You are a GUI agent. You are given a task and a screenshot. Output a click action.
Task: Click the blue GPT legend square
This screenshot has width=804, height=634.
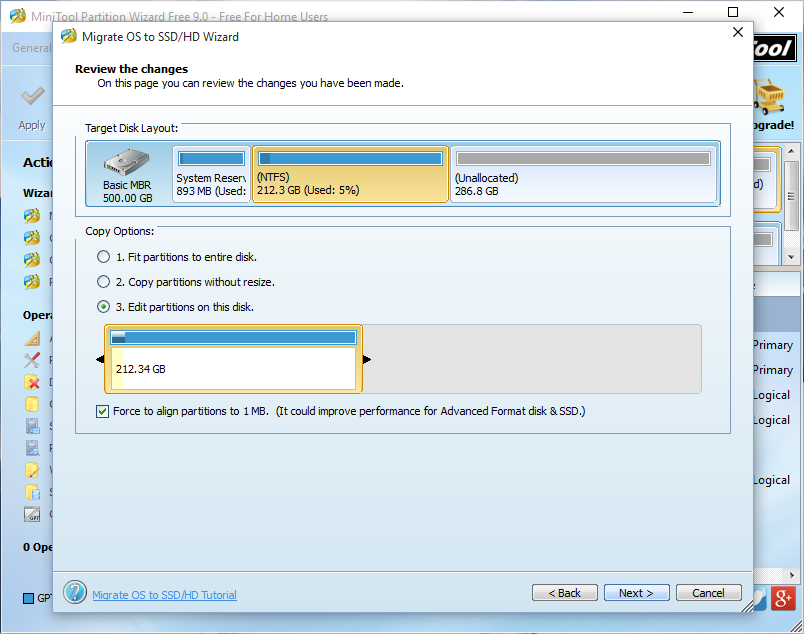(x=29, y=599)
